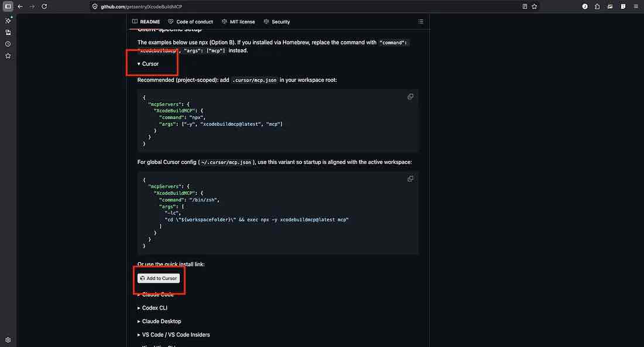Reload the current GitHub page
The height and width of the screenshot is (347, 644).
click(x=44, y=6)
